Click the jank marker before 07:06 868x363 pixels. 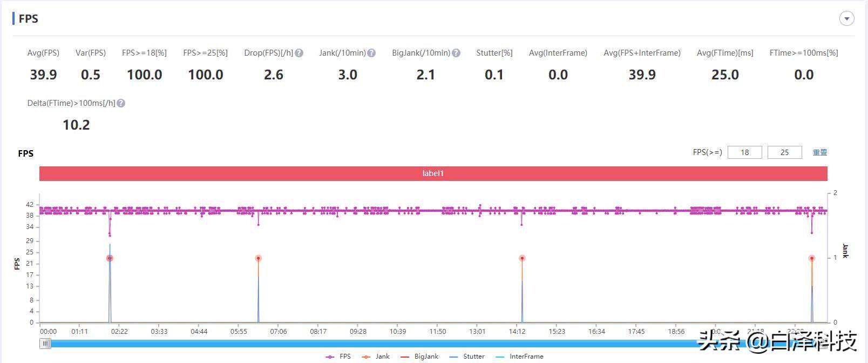(x=258, y=258)
